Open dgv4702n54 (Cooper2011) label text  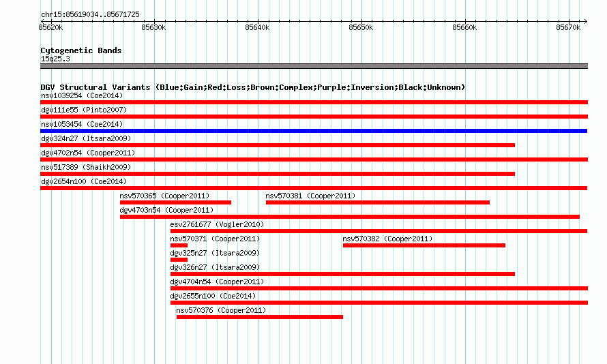coord(88,153)
